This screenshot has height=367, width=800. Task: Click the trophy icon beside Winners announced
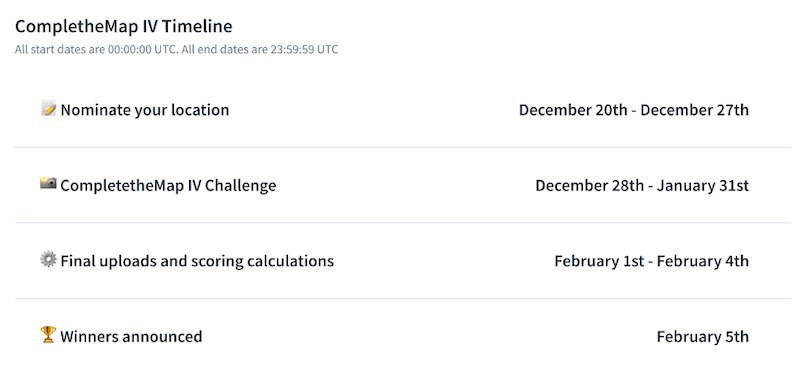pos(48,335)
